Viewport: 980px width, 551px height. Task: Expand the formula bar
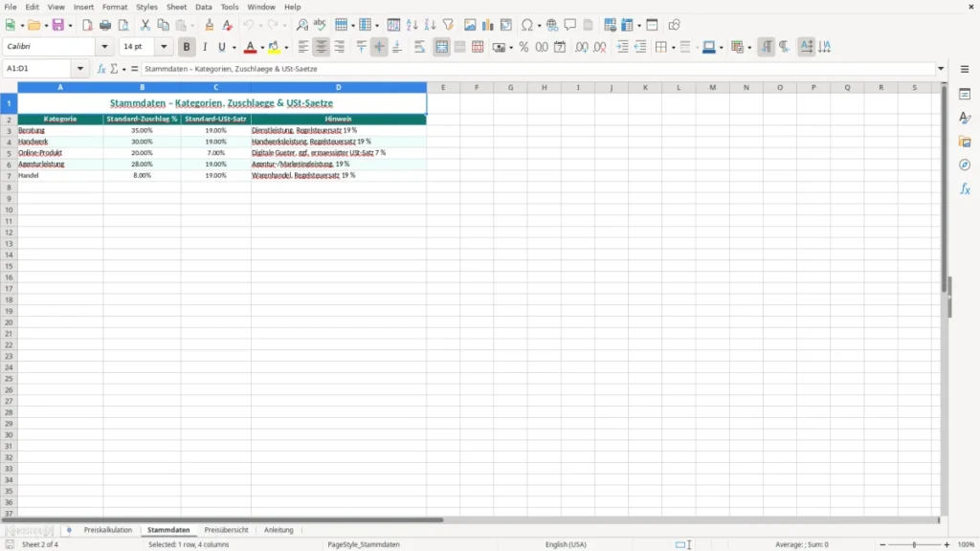(941, 69)
